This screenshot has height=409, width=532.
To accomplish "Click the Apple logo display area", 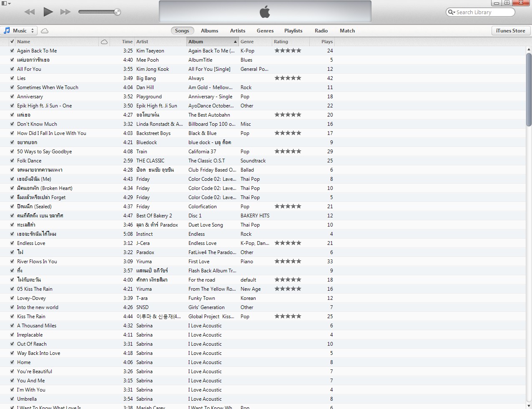I will coord(265,12).
